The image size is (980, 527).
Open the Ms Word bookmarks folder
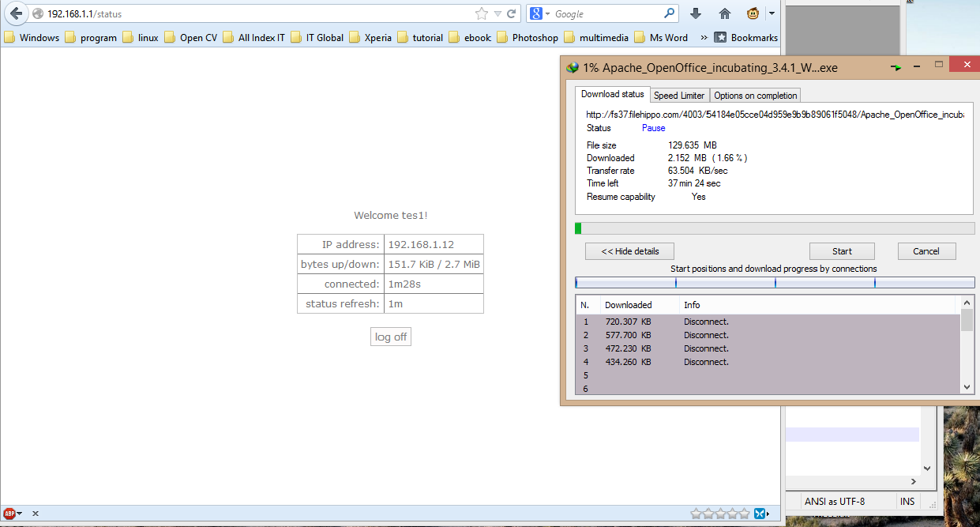pyautogui.click(x=660, y=37)
